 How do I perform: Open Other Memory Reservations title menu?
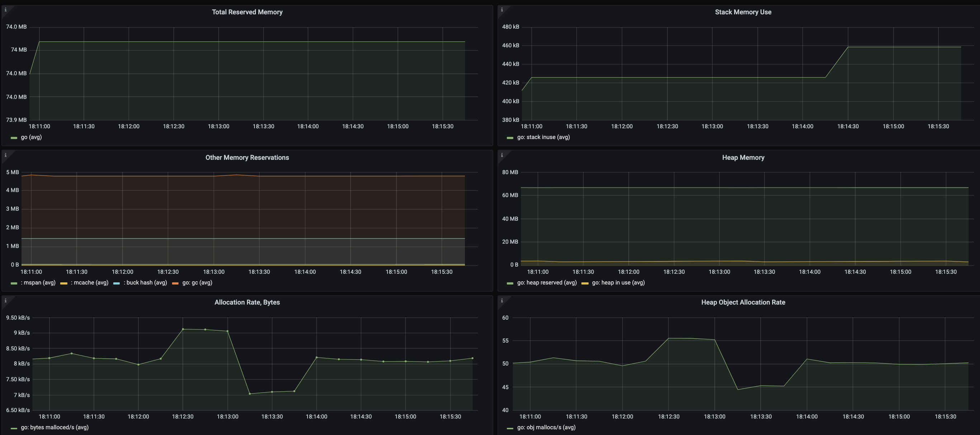(x=247, y=157)
